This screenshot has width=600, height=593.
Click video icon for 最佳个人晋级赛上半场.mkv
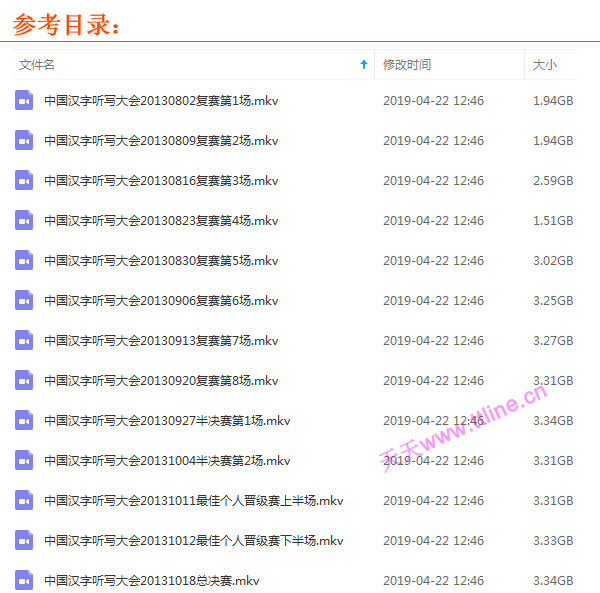(x=24, y=501)
